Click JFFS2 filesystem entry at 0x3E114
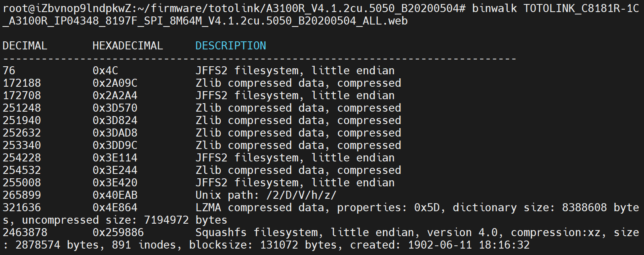The width and height of the screenshot is (644, 255). [x=295, y=158]
